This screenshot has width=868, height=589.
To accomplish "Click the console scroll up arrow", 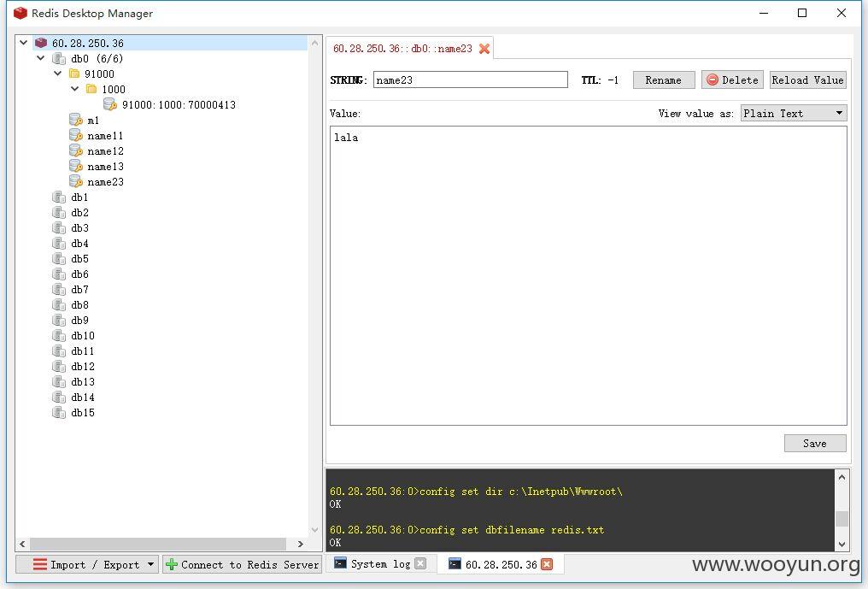I will (842, 477).
